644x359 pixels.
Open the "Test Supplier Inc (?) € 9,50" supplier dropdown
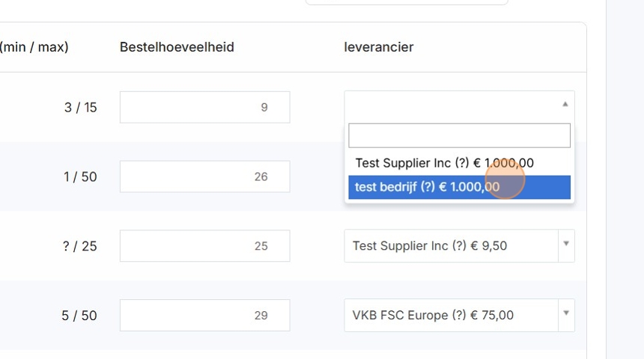point(451,246)
